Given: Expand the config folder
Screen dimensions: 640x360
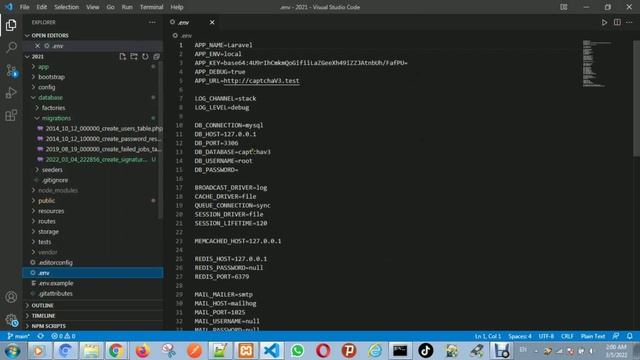Looking at the screenshot, I should (x=93, y=87).
